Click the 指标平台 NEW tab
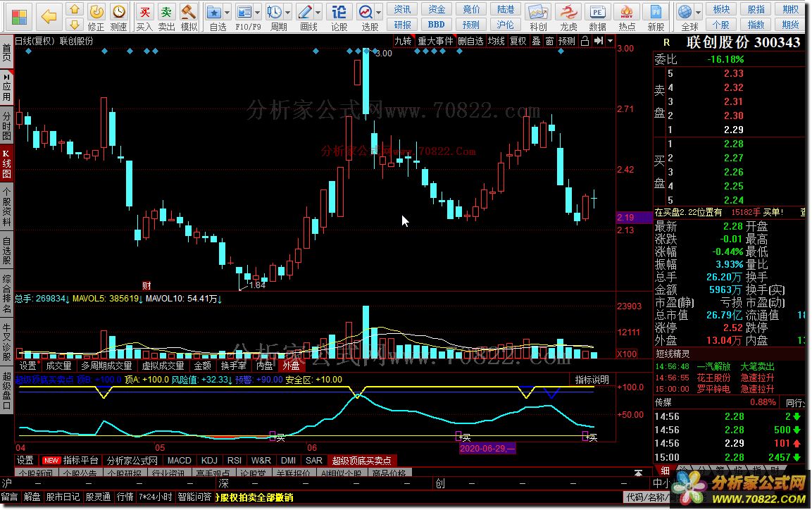 tap(70, 460)
